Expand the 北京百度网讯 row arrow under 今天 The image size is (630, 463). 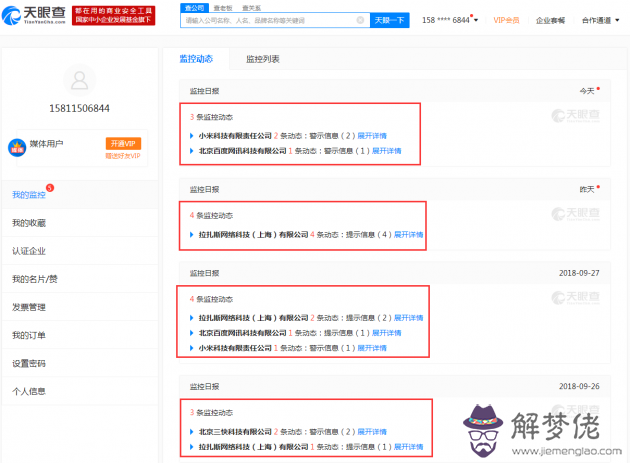click(192, 151)
